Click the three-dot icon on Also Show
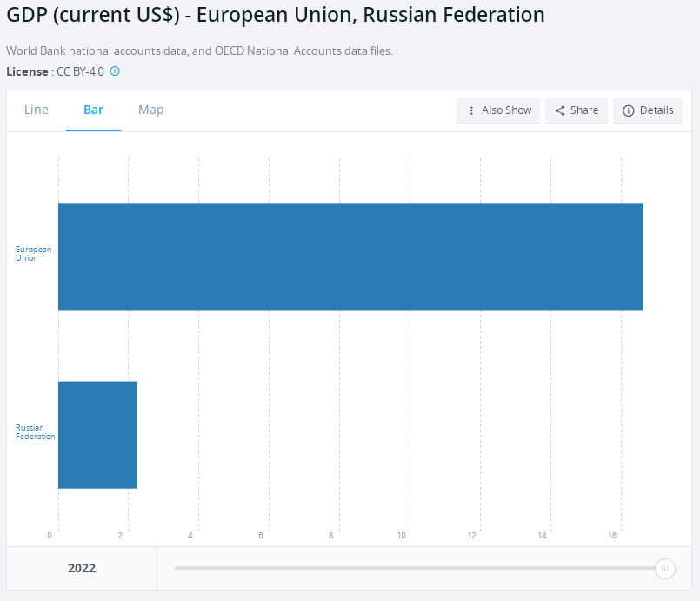 tap(471, 111)
